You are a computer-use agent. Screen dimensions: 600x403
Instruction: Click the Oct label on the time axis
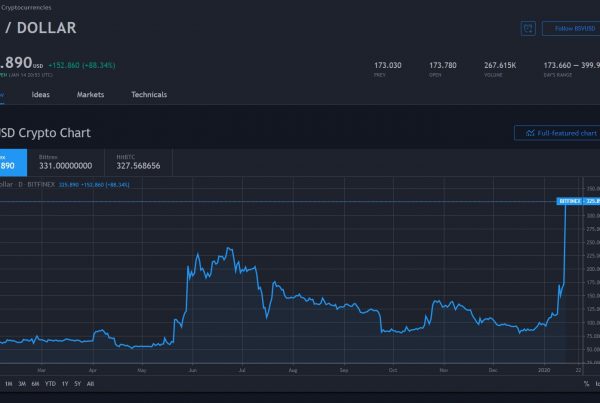point(393,370)
